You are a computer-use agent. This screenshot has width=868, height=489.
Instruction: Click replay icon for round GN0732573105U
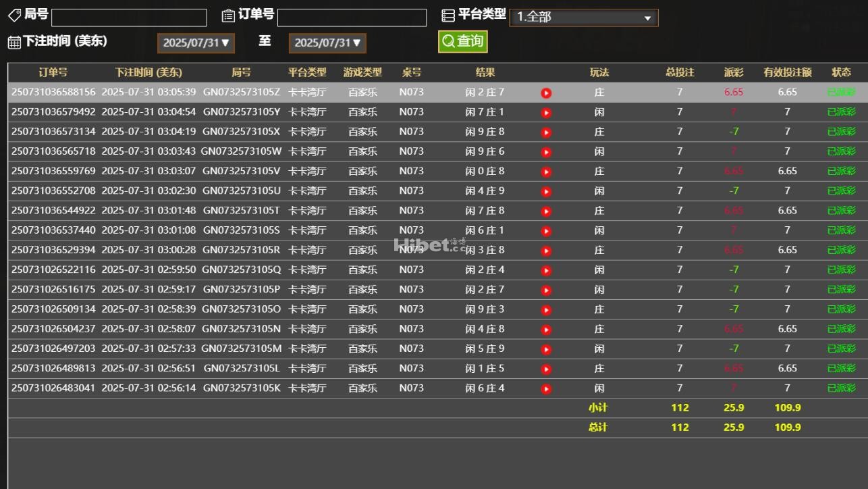pos(546,192)
